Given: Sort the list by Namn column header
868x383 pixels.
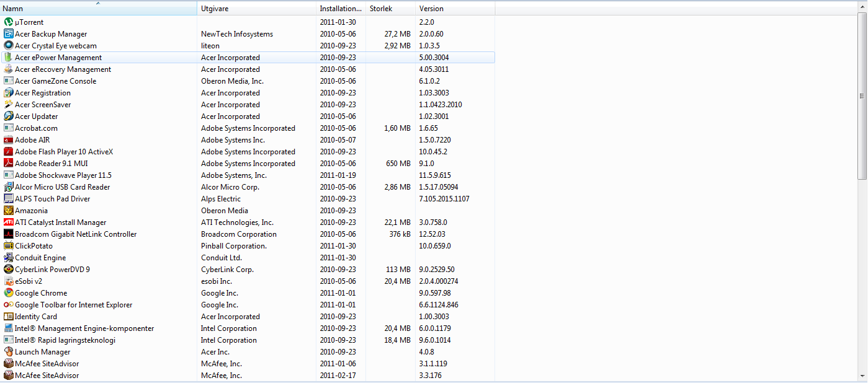Looking at the screenshot, I should (99, 9).
